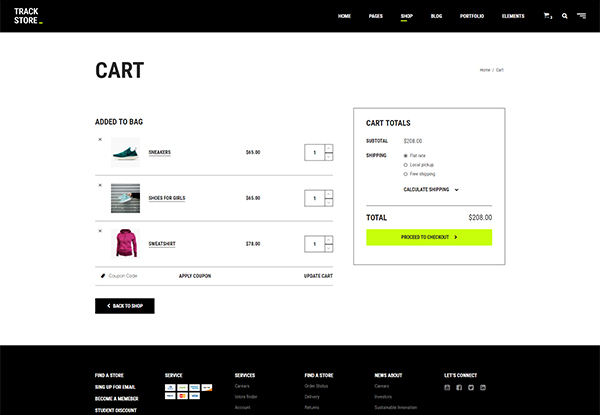Open the Portfolio menu item
Screen dimensions: 600x415
coord(471,16)
